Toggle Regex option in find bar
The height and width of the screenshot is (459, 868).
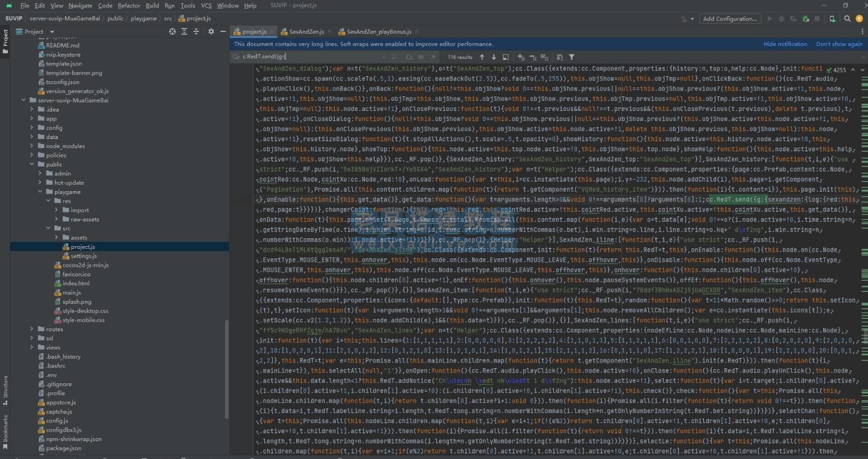click(433, 57)
